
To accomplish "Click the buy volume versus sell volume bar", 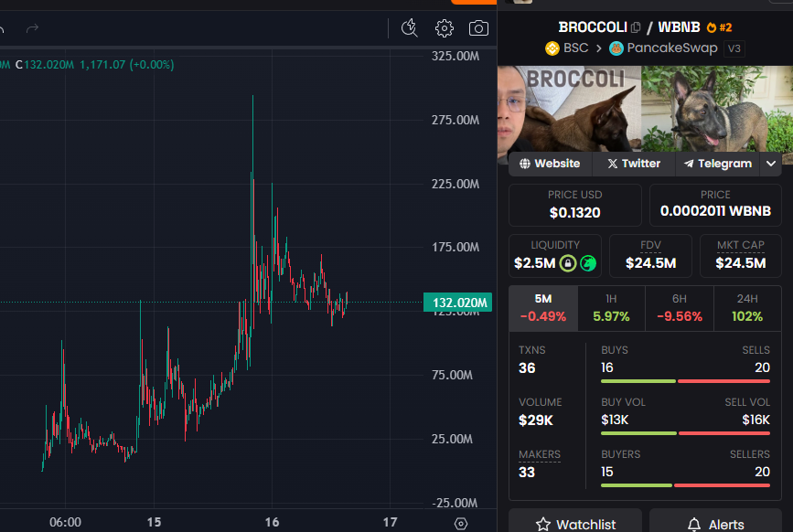I will pyautogui.click(x=685, y=433).
